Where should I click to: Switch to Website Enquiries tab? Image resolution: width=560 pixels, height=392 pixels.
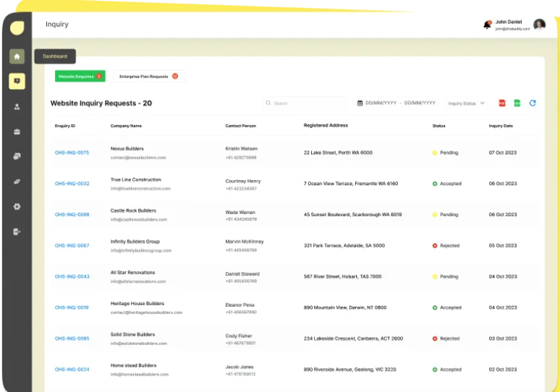[x=80, y=76]
